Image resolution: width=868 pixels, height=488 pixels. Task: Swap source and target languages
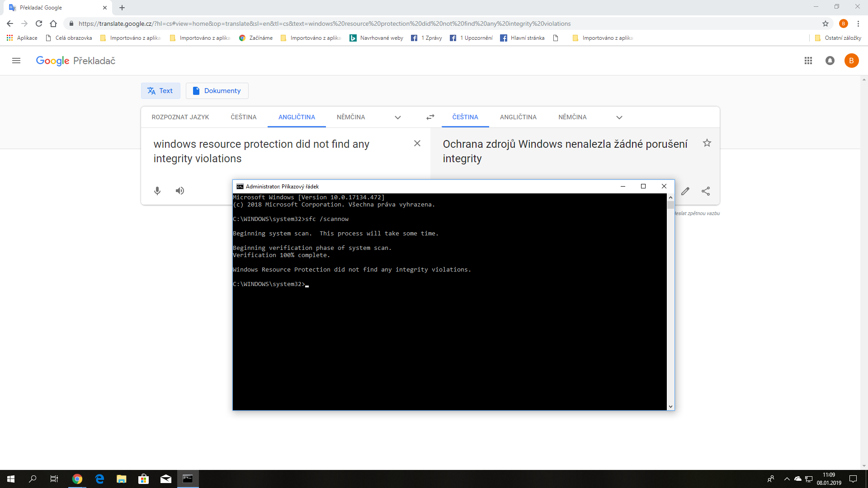tap(430, 117)
